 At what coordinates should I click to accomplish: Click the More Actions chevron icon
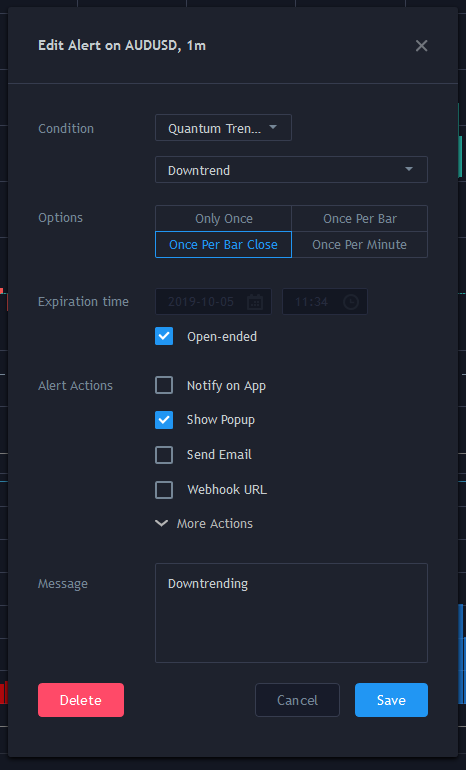(162, 523)
